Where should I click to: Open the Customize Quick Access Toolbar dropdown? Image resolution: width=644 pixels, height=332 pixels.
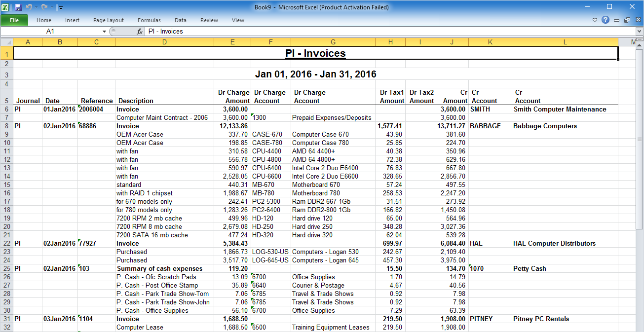(60, 7)
